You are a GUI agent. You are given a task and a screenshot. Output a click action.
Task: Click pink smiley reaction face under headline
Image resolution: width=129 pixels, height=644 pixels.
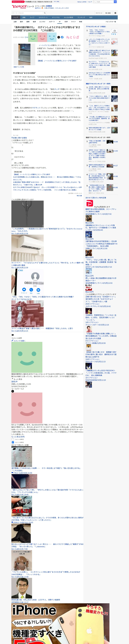[42, 37]
